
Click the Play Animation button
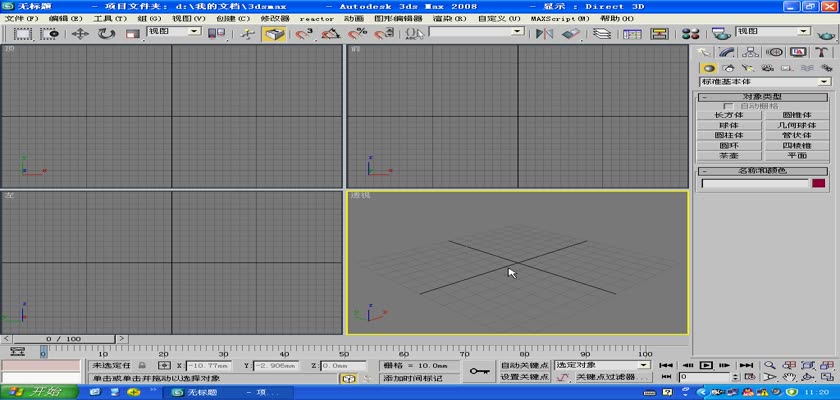click(706, 365)
